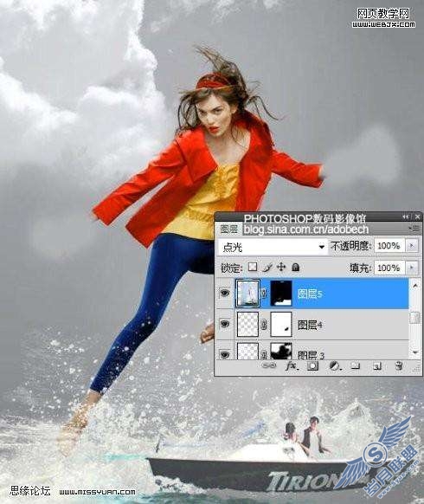The width and height of the screenshot is (424, 504).
Task: Close the layers panel with X
Action: pyautogui.click(x=417, y=217)
